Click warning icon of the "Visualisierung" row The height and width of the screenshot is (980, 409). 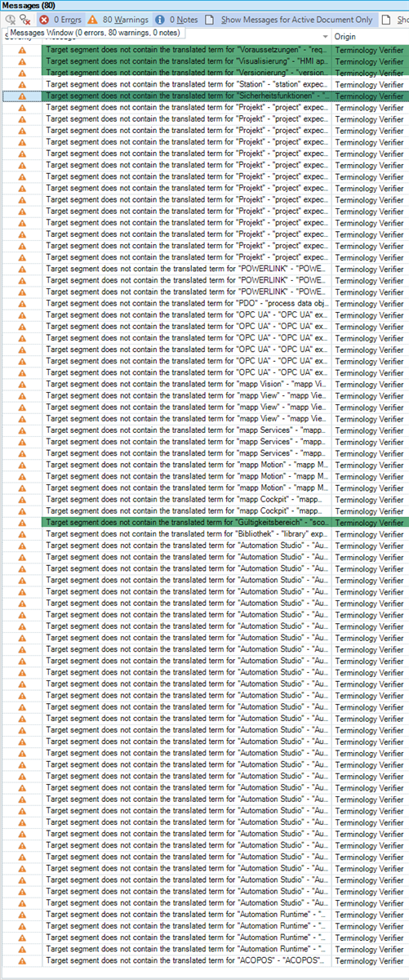pos(22,61)
